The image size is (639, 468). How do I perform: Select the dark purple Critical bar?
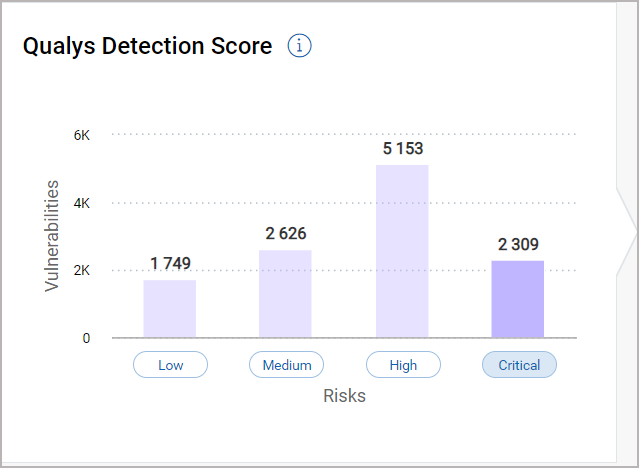(x=518, y=299)
